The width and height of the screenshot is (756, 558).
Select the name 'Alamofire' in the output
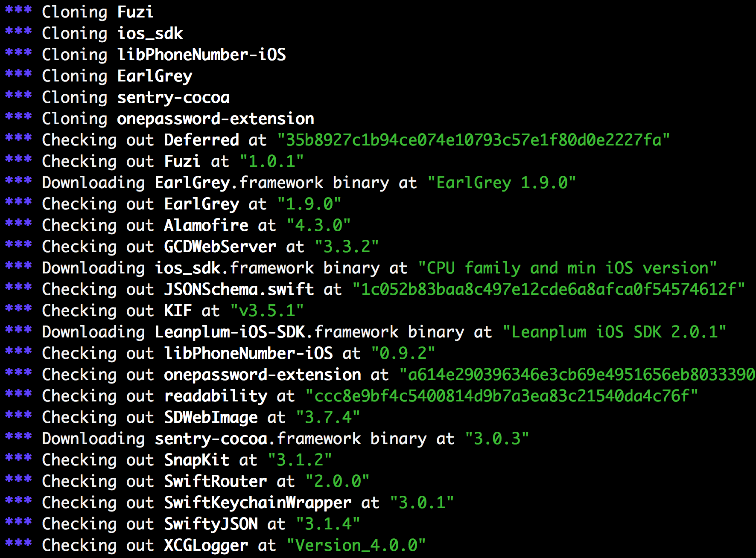(x=206, y=225)
